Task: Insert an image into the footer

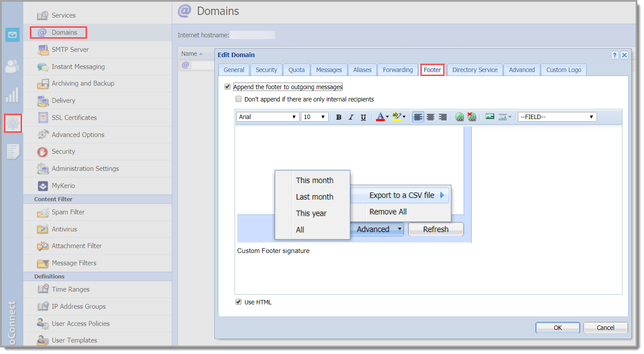Action: [490, 117]
